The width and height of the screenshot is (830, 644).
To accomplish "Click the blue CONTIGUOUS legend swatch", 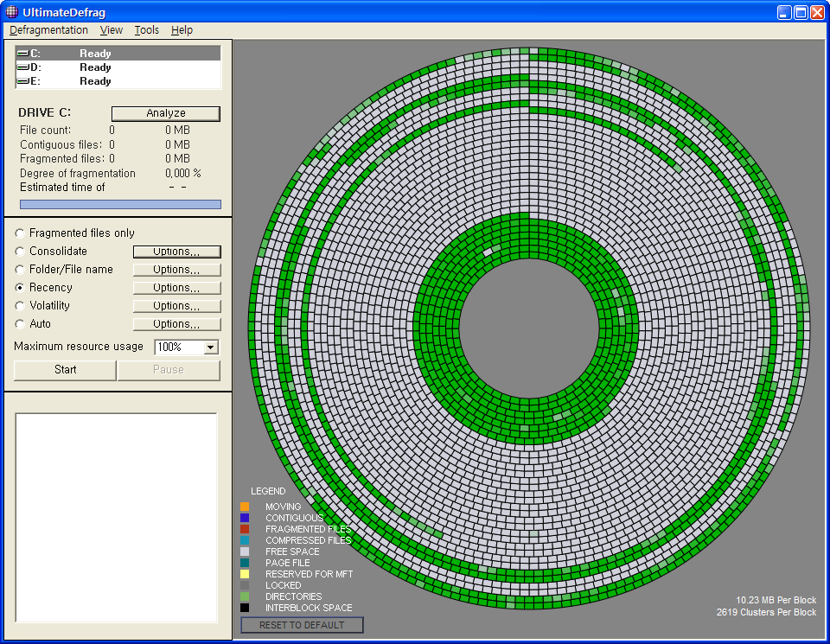I will 245,518.
